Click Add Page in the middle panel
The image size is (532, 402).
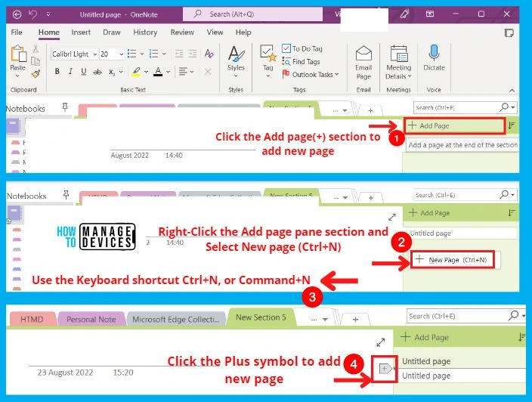click(429, 212)
